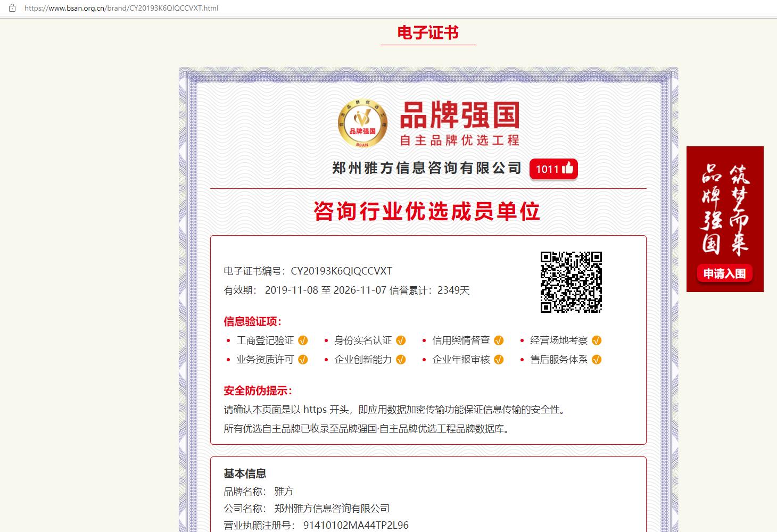
Task: Click the gold 品牌强国 BSAN medal logo
Action: tap(362, 123)
